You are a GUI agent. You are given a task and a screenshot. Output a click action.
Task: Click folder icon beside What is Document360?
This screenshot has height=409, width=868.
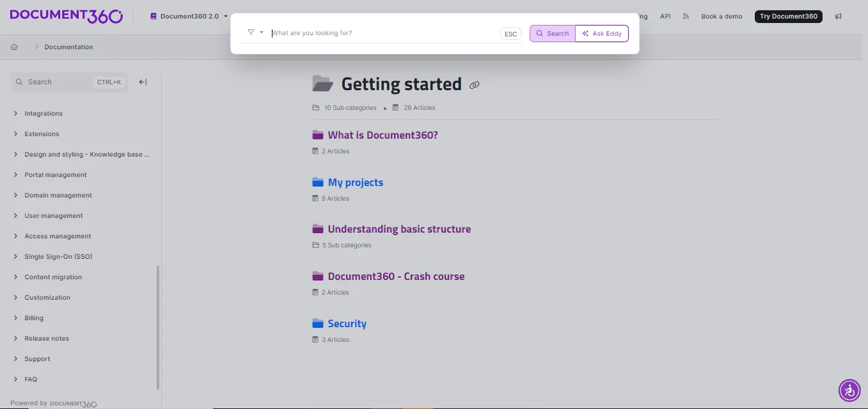click(318, 135)
